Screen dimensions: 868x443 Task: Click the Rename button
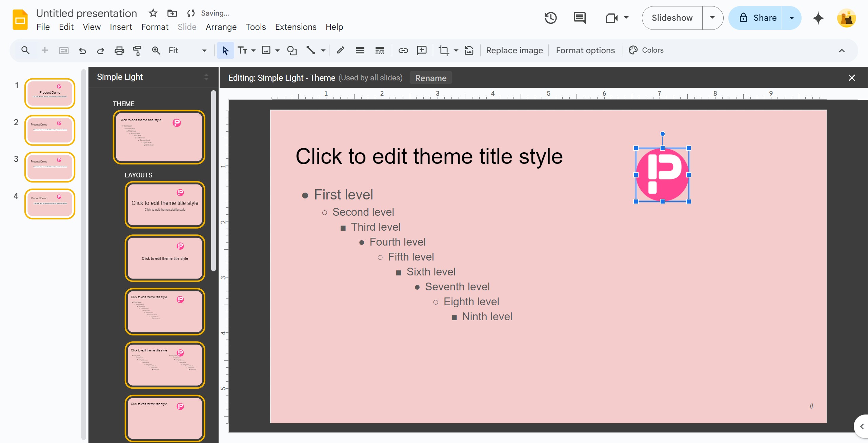pyautogui.click(x=431, y=78)
